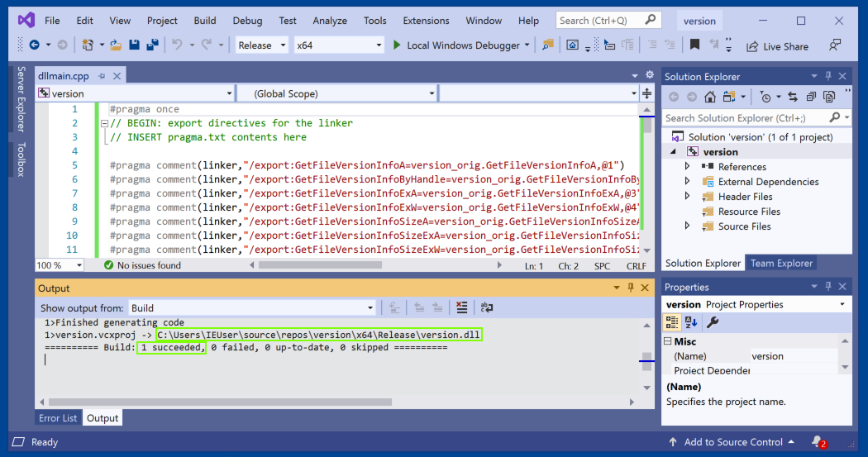Click the Clear All icon in Output toolbar

tap(461, 307)
